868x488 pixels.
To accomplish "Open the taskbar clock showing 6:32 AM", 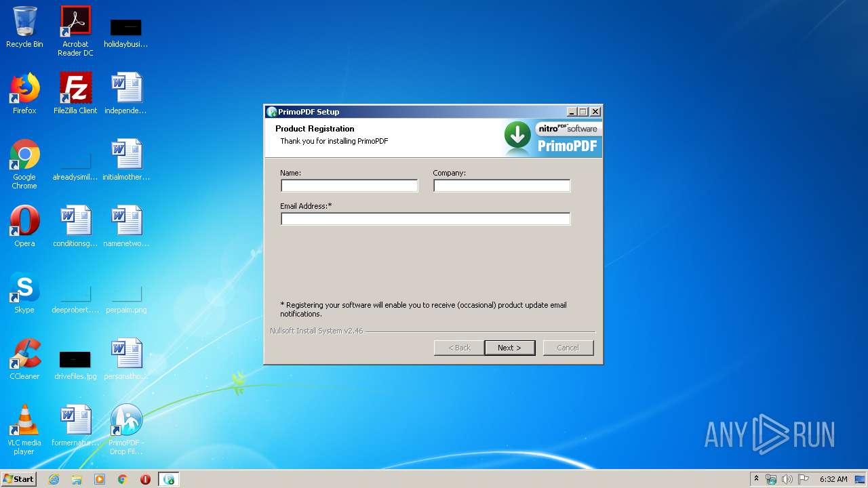I will point(833,479).
